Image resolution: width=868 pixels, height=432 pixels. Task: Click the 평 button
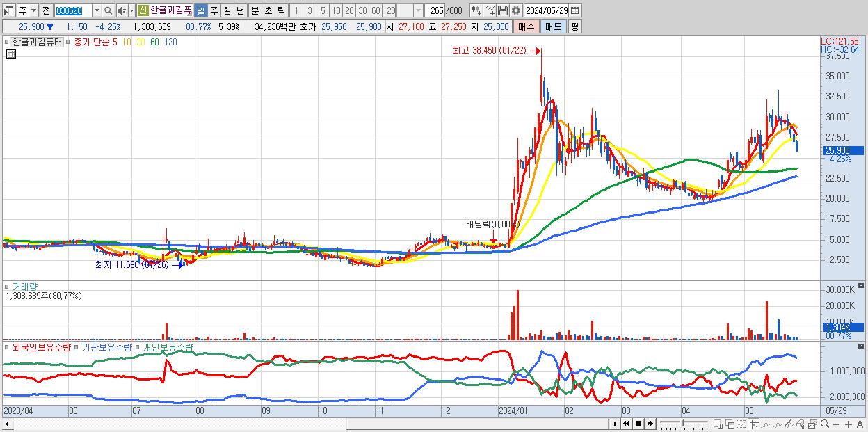(x=574, y=26)
